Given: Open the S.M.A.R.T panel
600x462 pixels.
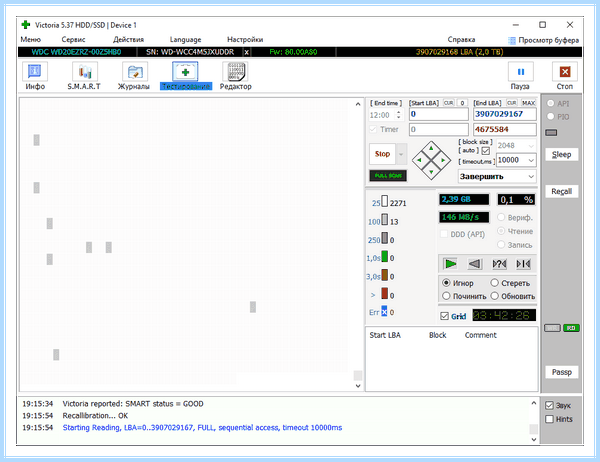Looking at the screenshot, I should 84,76.
